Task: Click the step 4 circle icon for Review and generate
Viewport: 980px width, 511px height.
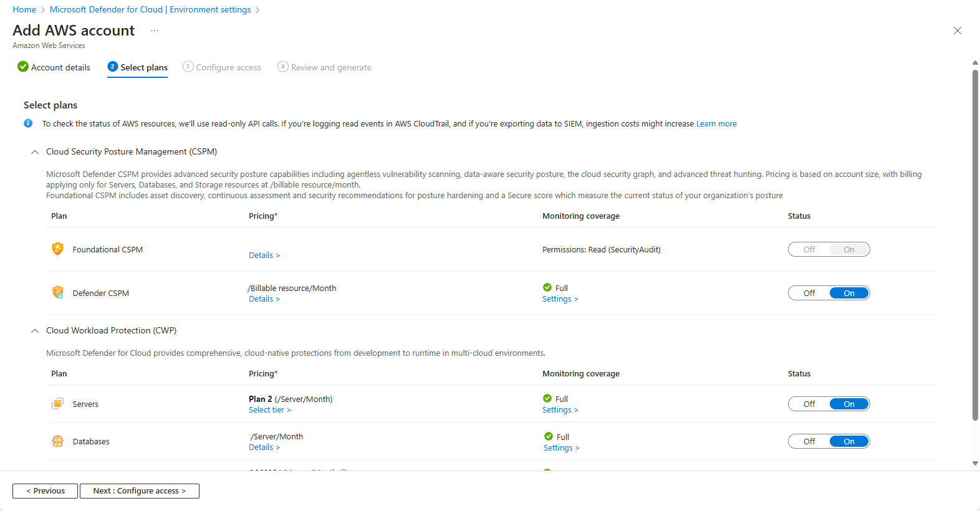Action: coord(283,67)
